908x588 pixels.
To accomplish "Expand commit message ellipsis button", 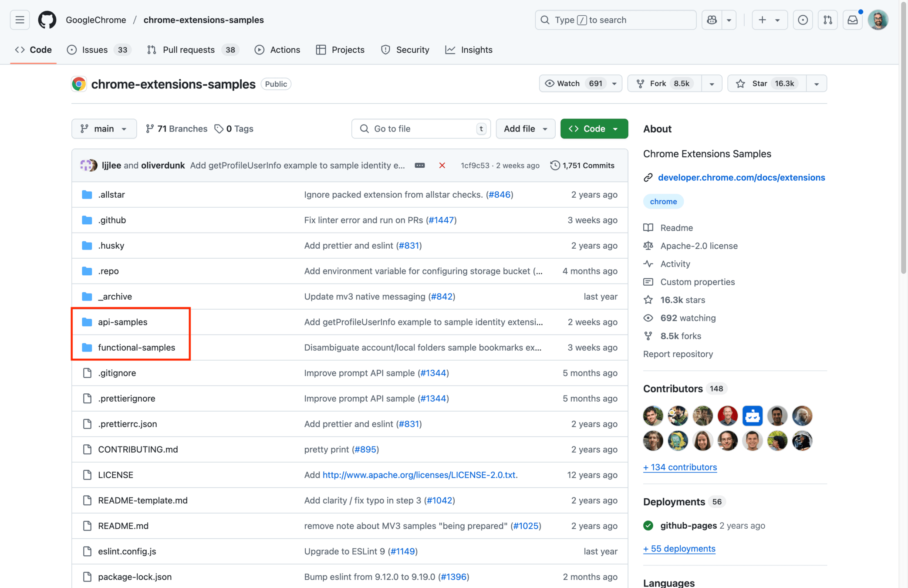I will point(419,165).
